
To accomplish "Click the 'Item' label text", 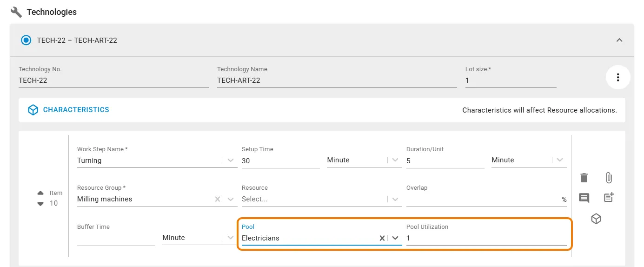I will click(x=56, y=193).
